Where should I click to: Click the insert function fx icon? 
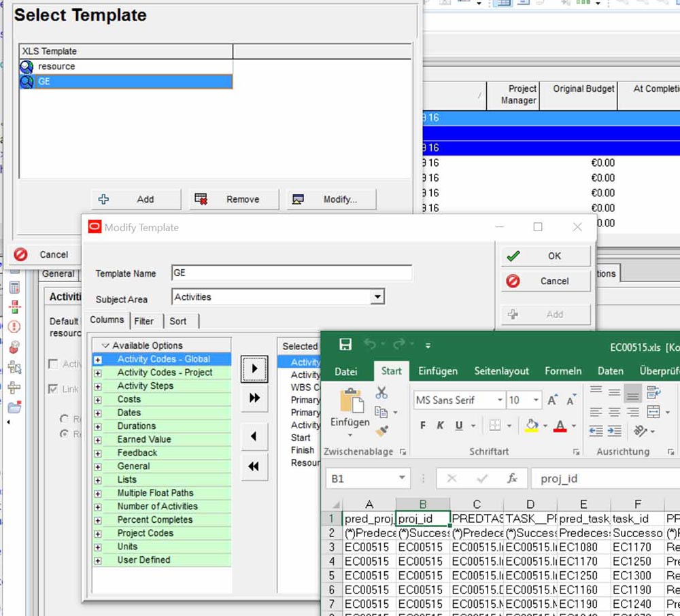(512, 479)
